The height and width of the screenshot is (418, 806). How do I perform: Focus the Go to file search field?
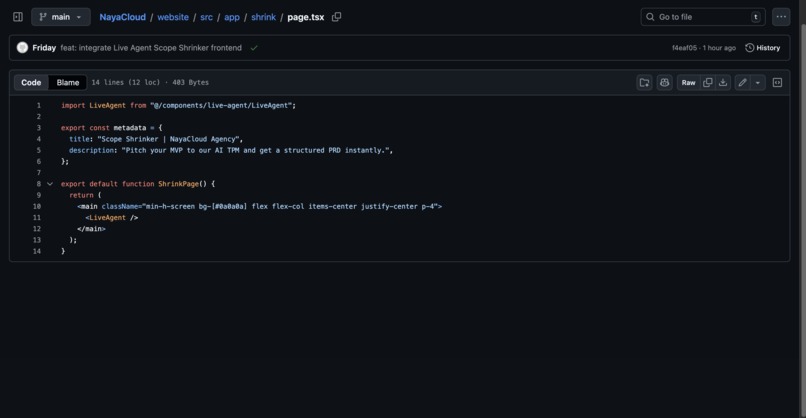[703, 17]
